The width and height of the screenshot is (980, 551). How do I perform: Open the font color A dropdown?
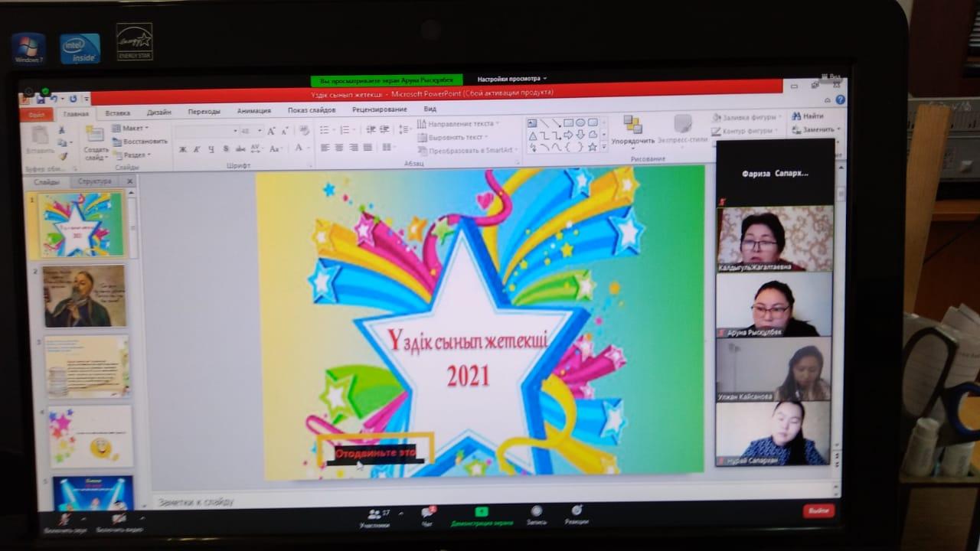point(301,148)
